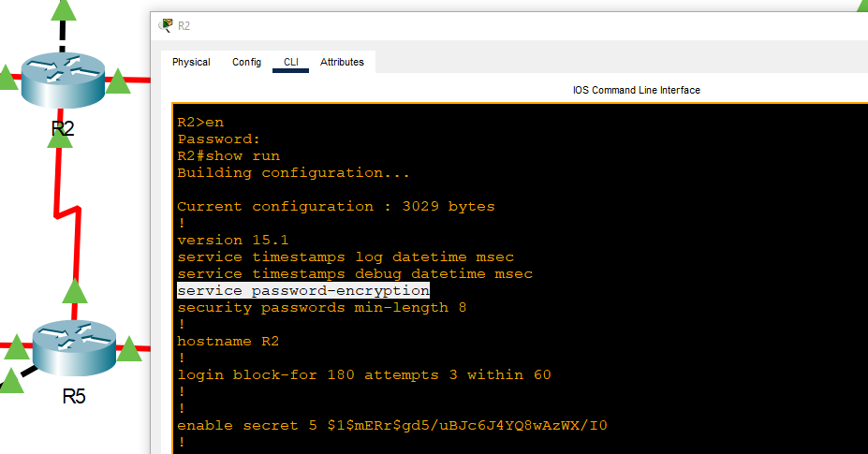Click green link indicator at top above R2
The width and height of the screenshot is (868, 454).
tap(64, 9)
